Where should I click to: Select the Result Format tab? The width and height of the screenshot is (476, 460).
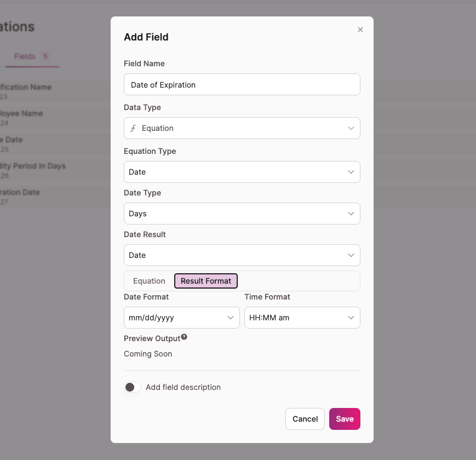click(x=206, y=281)
